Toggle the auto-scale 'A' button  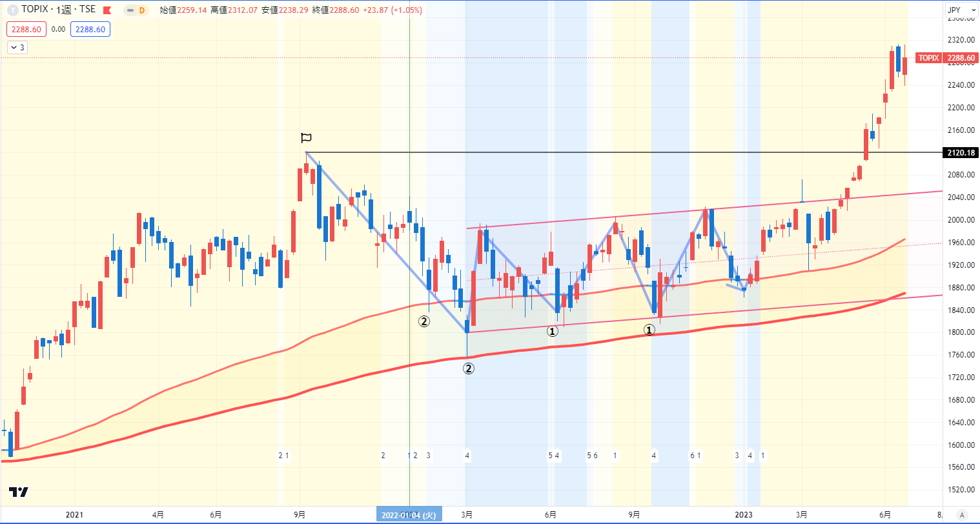click(963, 514)
